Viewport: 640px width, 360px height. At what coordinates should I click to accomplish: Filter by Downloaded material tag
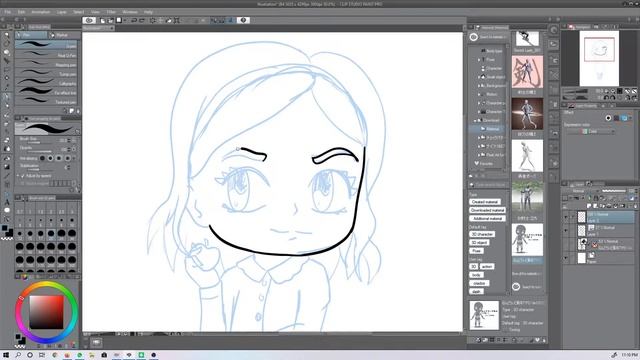pyautogui.click(x=487, y=210)
